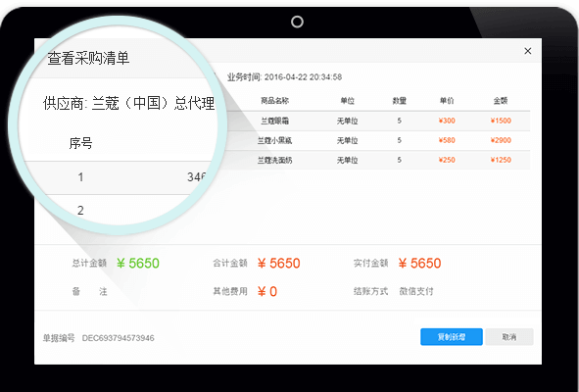Viewport: 579px width, 392px height.
Task: Click the 序号 header in magnifier
Action: [80, 143]
